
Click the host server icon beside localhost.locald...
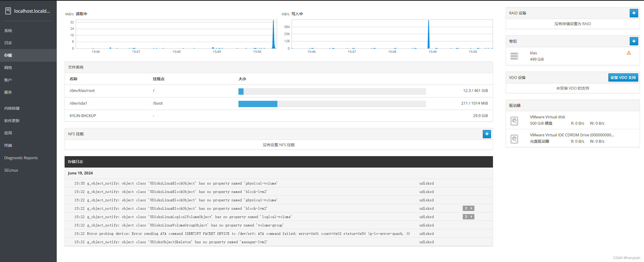(8, 11)
